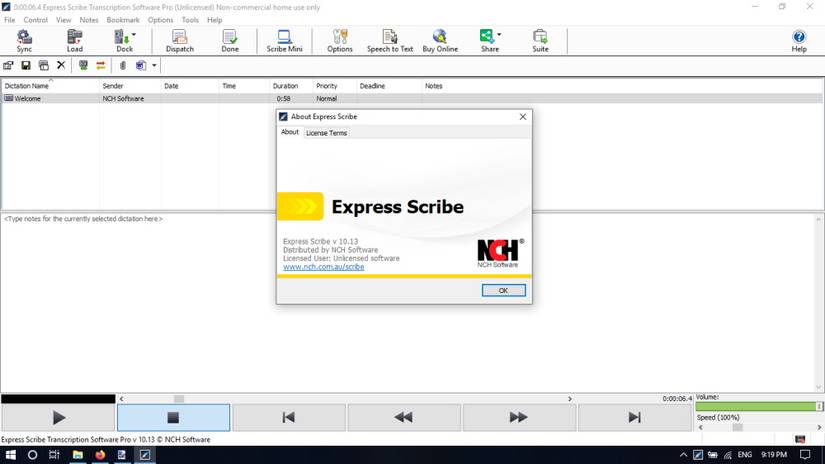Mark dictation Done in the toolbar

(x=229, y=41)
